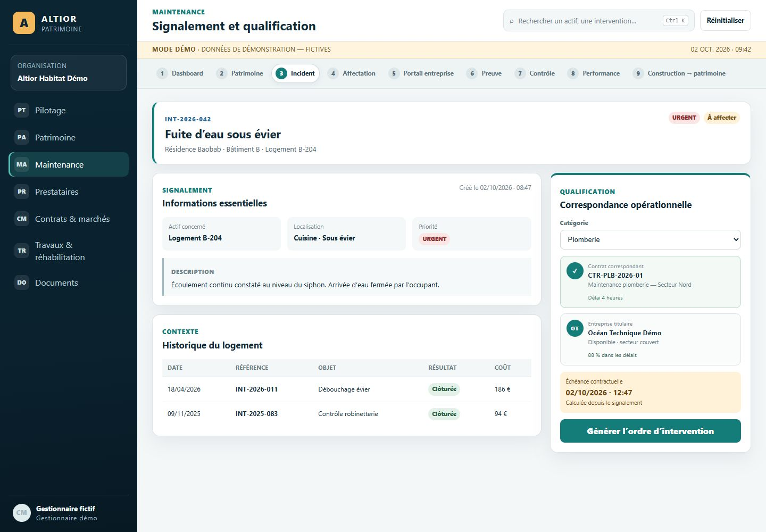766x532 pixels.
Task: Open reference INT-2025-083 in the history table
Action: (x=256, y=413)
